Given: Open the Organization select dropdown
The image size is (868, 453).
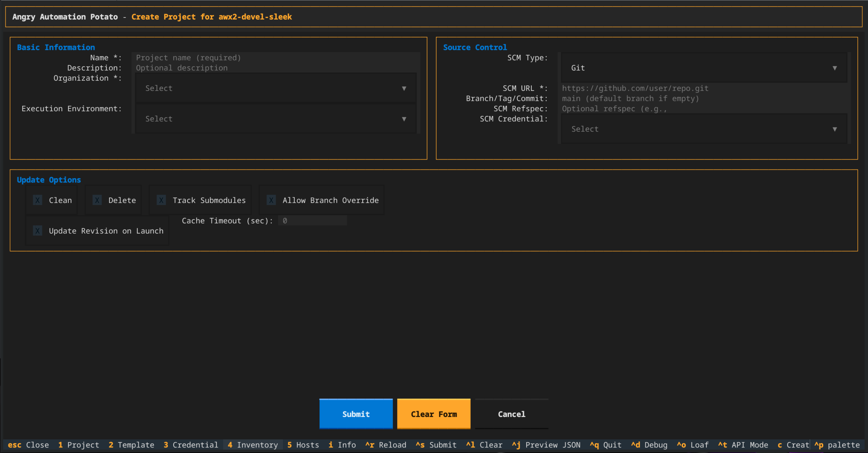Looking at the screenshot, I should pos(276,88).
